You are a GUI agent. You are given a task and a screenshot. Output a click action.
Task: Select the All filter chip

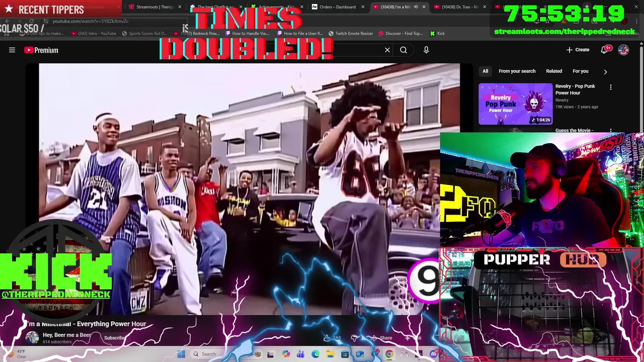point(485,71)
